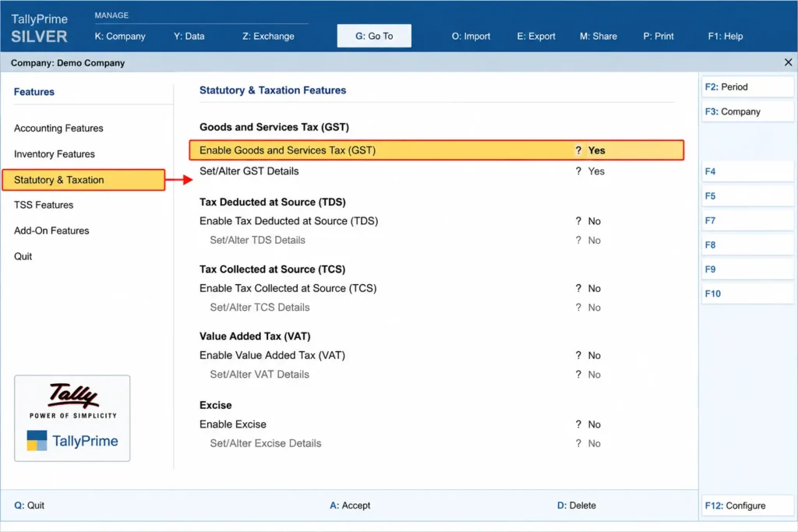The height and width of the screenshot is (532, 798).
Task: Click Enable Tax Collected at Source (TCS) label
Action: click(x=288, y=288)
